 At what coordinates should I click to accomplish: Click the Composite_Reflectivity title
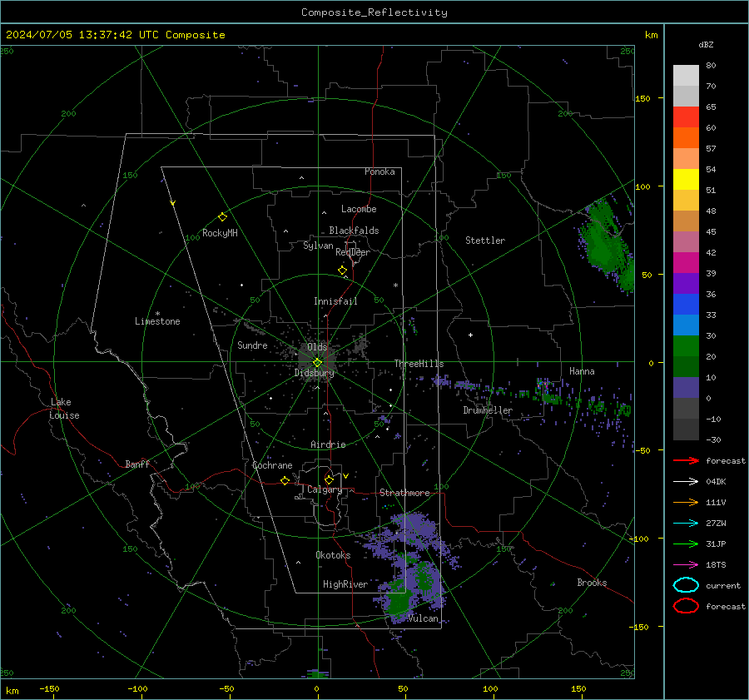374,12
